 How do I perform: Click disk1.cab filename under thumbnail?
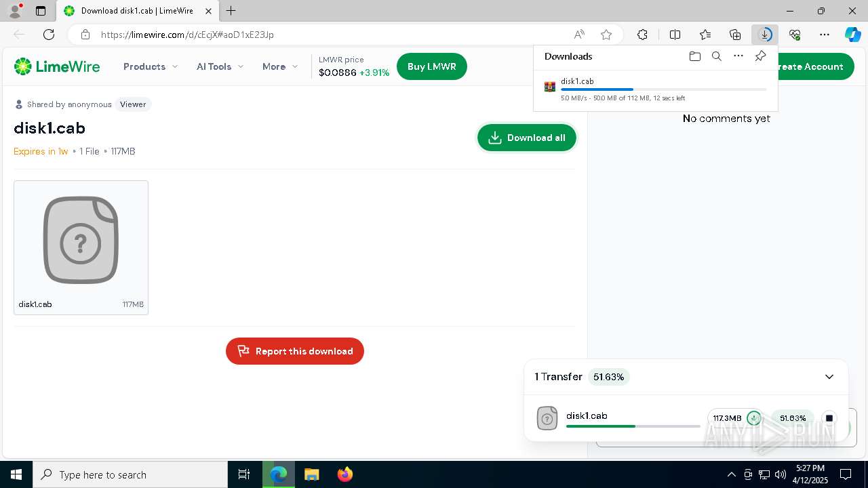coord(35,304)
